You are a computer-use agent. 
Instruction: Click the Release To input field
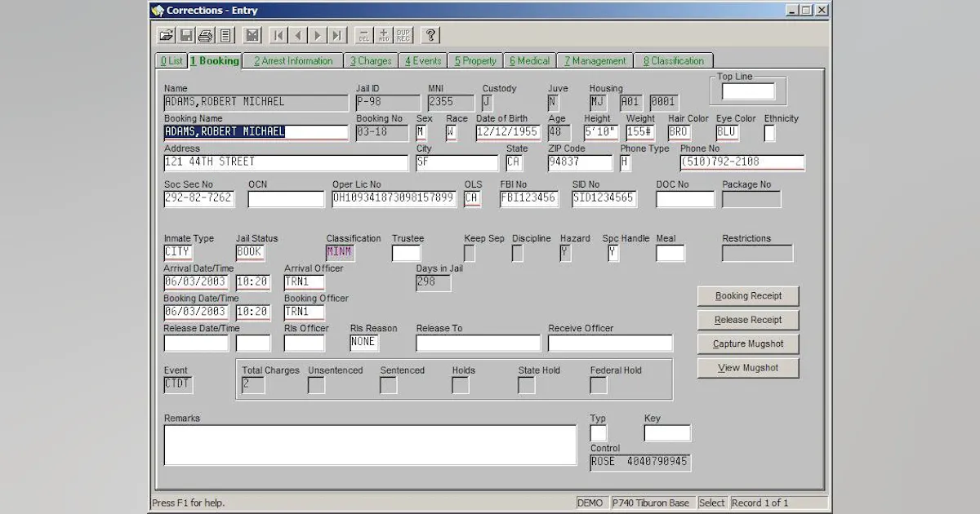pyautogui.click(x=479, y=343)
